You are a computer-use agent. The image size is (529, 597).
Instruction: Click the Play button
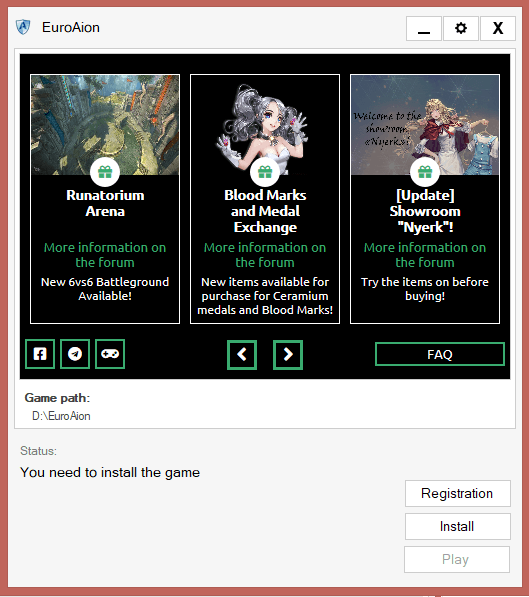(x=457, y=559)
